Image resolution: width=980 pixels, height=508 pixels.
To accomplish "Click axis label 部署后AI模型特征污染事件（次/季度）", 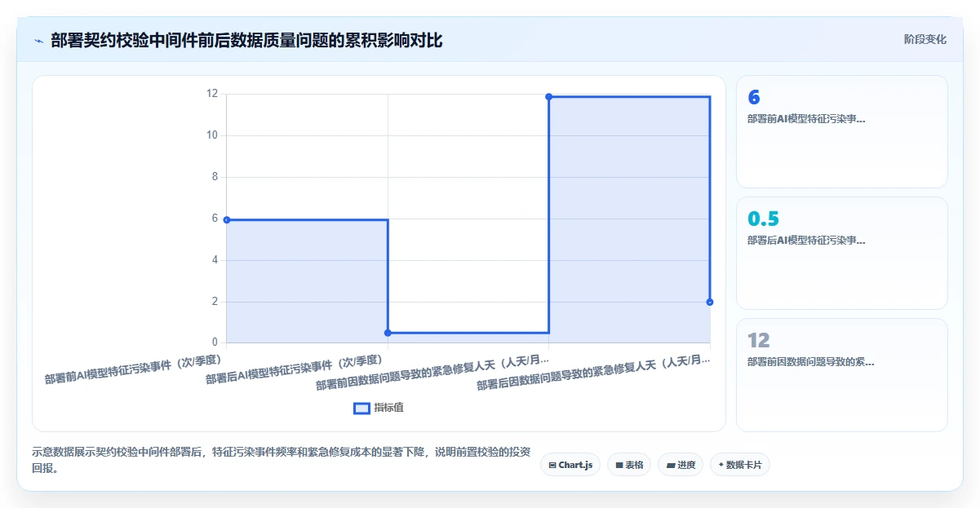I will click(295, 369).
